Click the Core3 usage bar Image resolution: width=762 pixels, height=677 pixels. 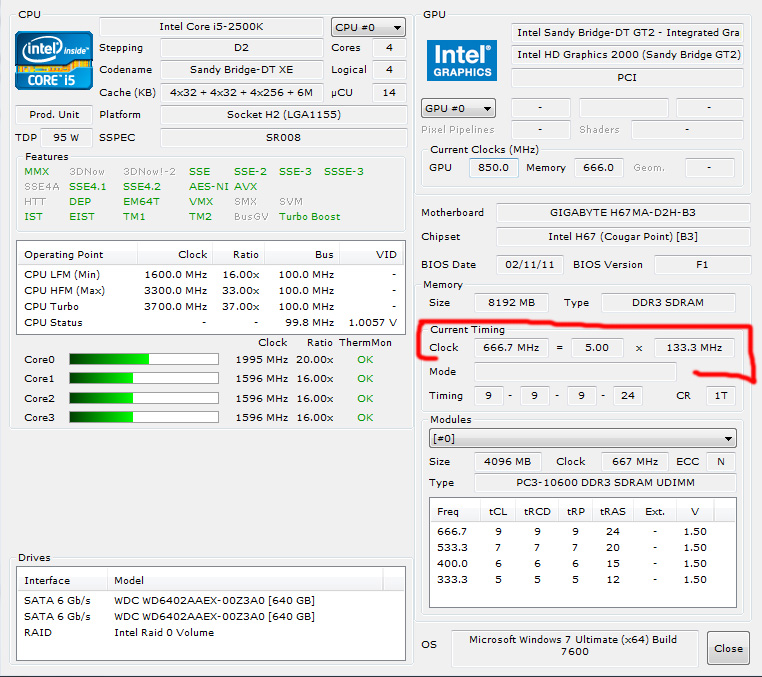click(x=144, y=417)
